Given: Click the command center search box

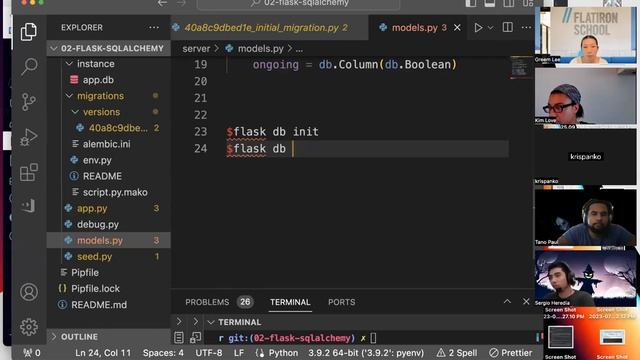Looking at the screenshot, I should tap(299, 4).
